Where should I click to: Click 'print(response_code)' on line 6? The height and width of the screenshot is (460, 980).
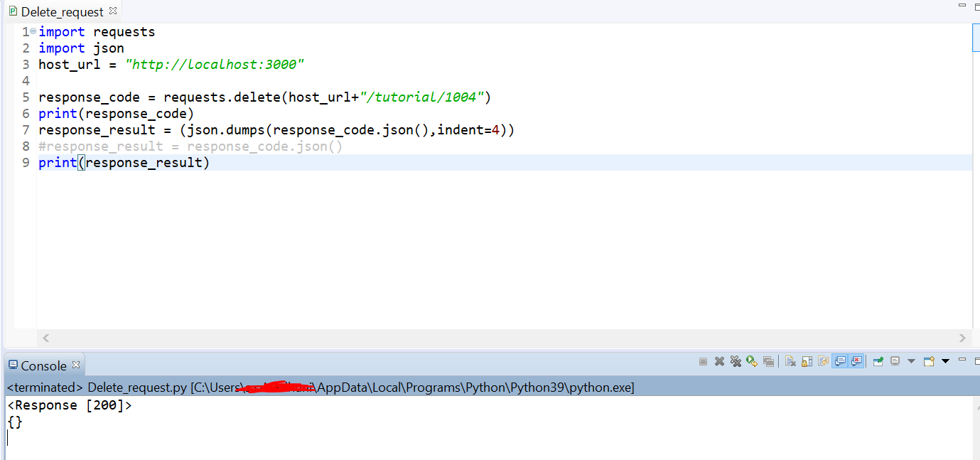(117, 114)
